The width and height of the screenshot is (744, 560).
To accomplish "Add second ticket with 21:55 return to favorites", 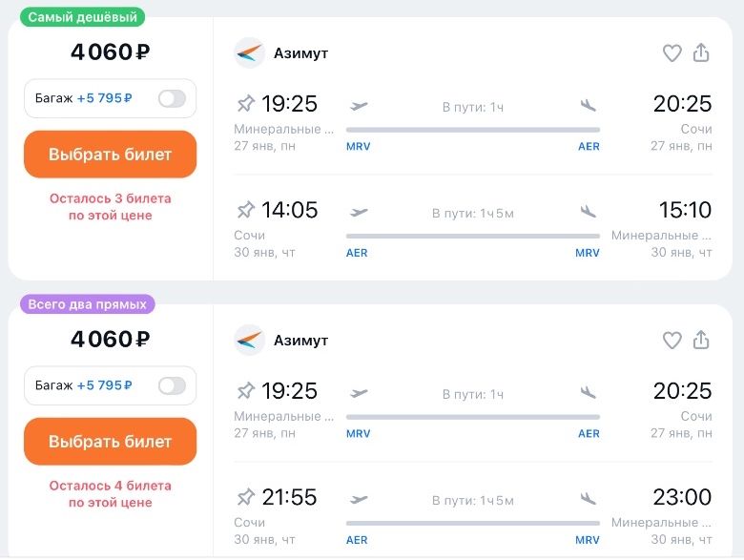I will (x=672, y=341).
